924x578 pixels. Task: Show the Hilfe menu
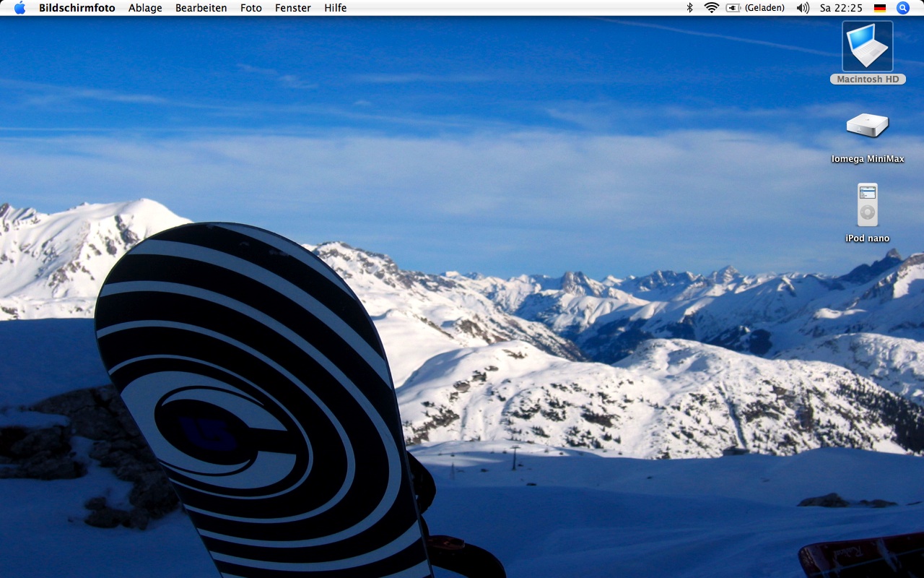click(335, 8)
